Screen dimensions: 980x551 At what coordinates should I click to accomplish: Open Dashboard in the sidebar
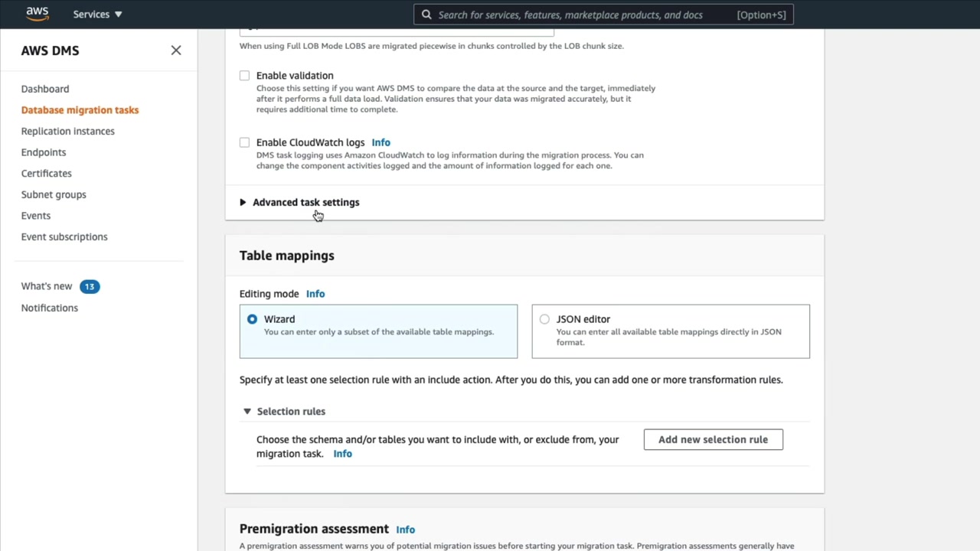pos(45,89)
